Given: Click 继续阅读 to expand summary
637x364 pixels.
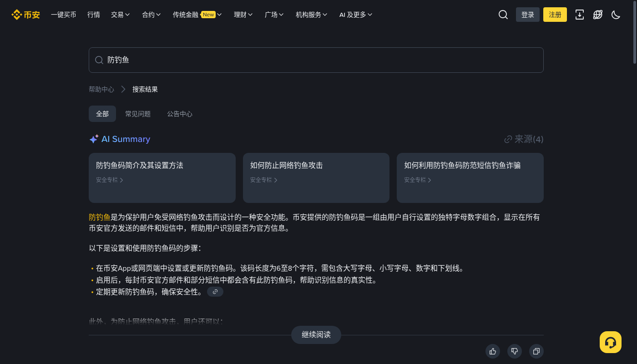Looking at the screenshot, I should click(316, 335).
